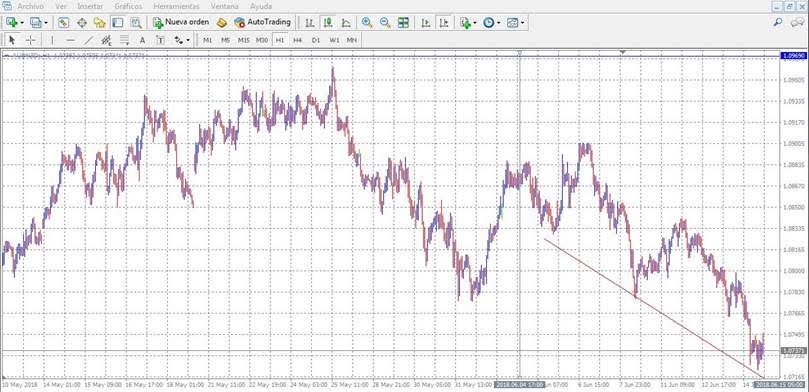Image resolution: width=809 pixels, height=392 pixels.
Task: Toggle the Strategy Tester panel
Action: click(136, 23)
